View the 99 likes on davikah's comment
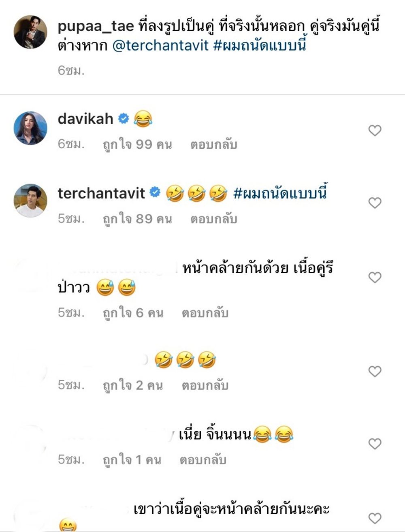The image size is (405, 532). (x=137, y=144)
